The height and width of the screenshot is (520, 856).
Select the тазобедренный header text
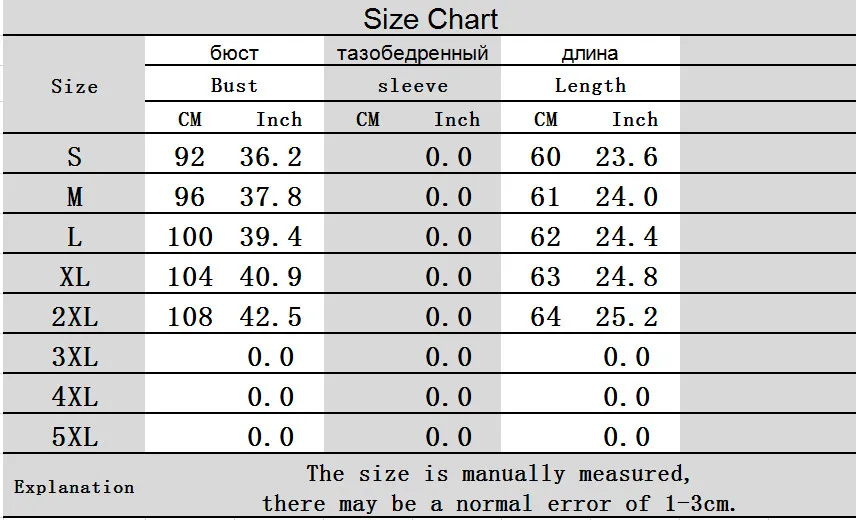pos(412,53)
